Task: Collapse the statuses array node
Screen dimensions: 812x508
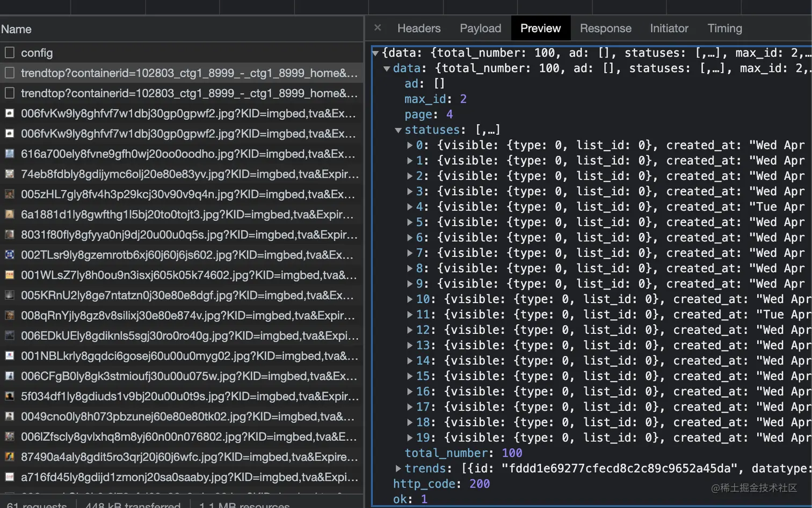Action: 398,130
